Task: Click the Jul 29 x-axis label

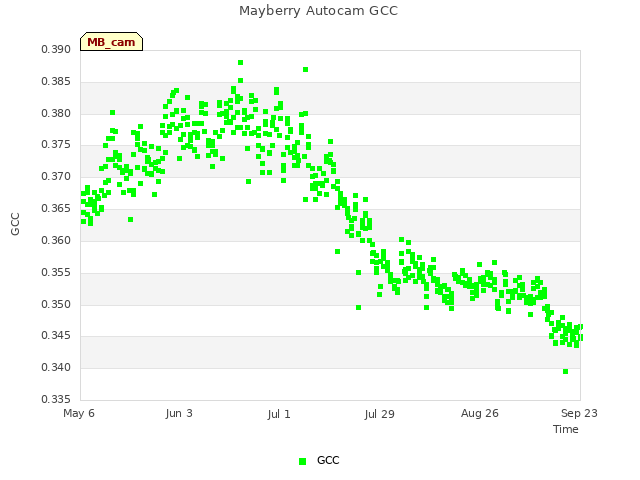Action: (x=380, y=414)
